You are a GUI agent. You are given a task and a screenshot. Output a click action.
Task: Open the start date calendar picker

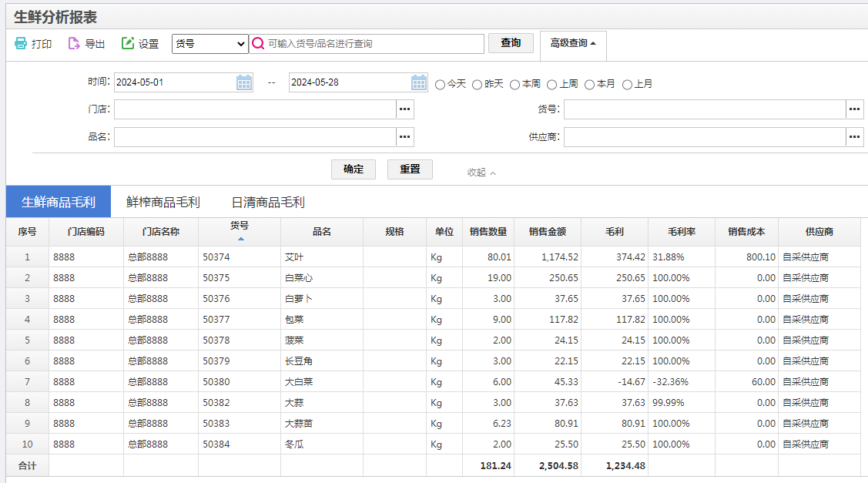244,82
